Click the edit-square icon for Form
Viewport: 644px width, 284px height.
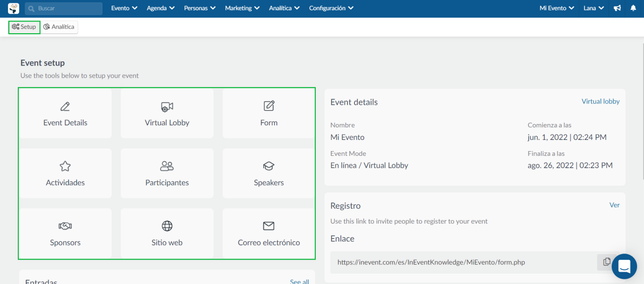click(x=269, y=106)
